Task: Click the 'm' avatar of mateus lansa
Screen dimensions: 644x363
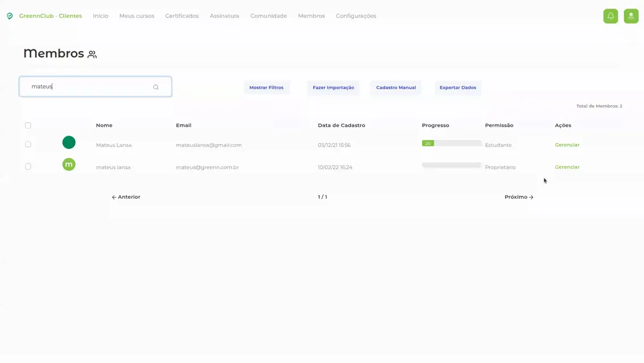Action: (69, 164)
